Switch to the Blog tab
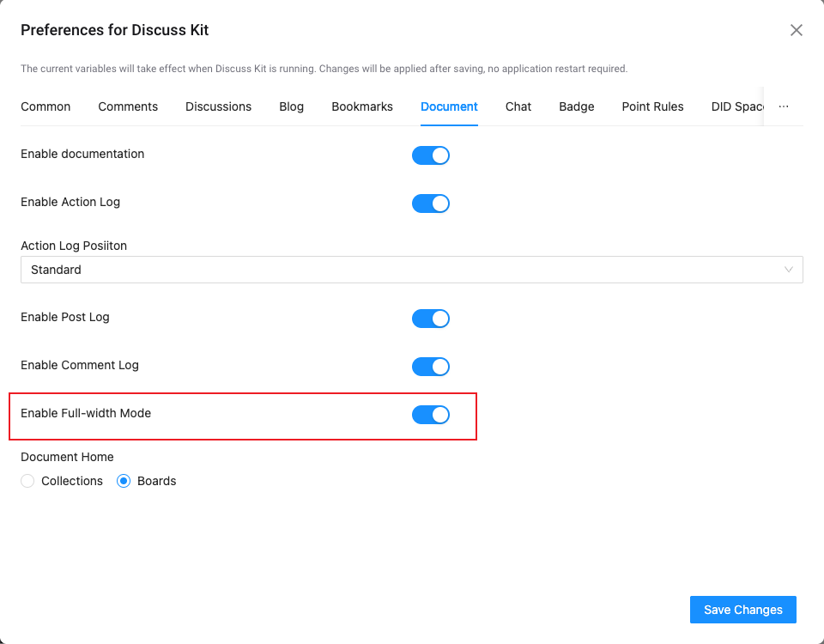Image resolution: width=824 pixels, height=644 pixels. (291, 106)
